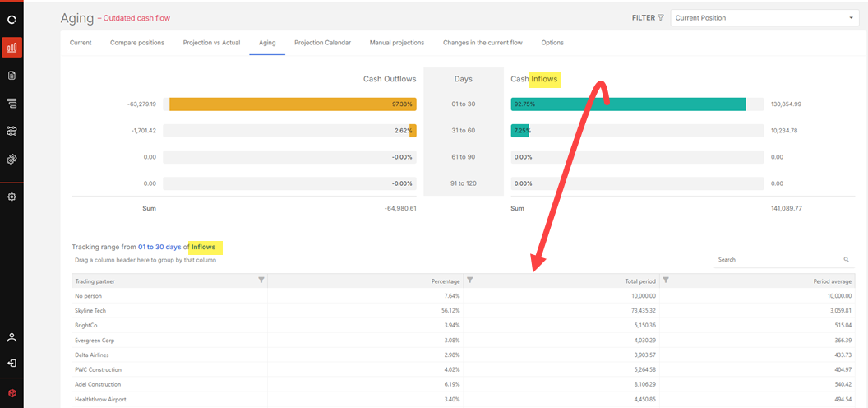Select the Compare positions tab

(x=137, y=43)
